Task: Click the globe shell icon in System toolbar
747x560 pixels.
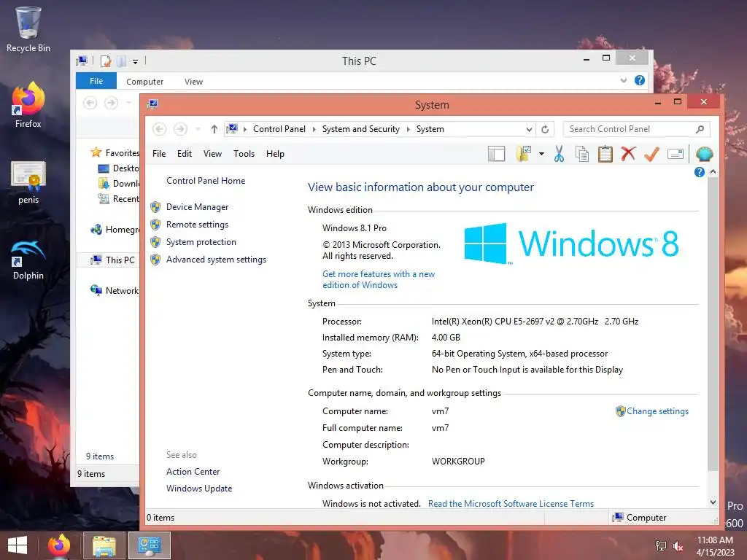Action: click(704, 154)
